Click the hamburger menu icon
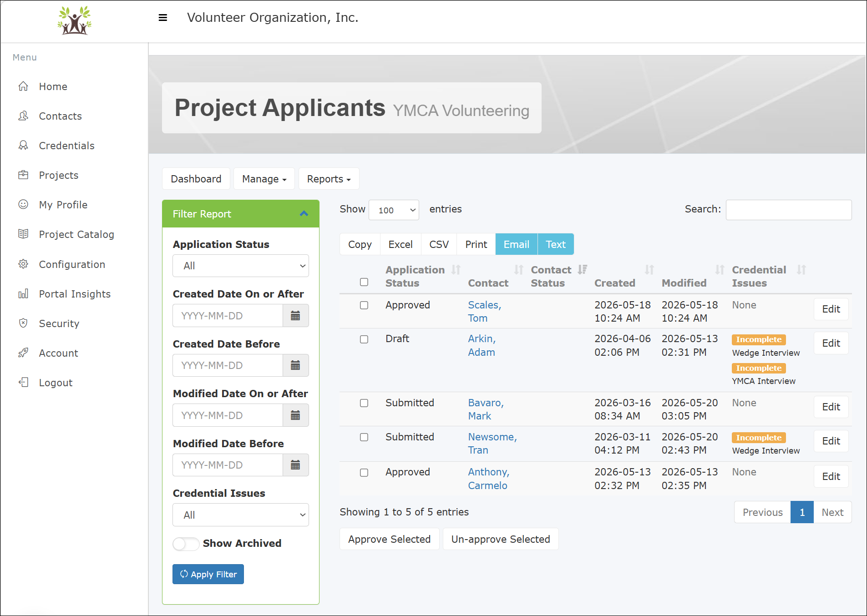Image resolution: width=867 pixels, height=616 pixels. point(162,18)
